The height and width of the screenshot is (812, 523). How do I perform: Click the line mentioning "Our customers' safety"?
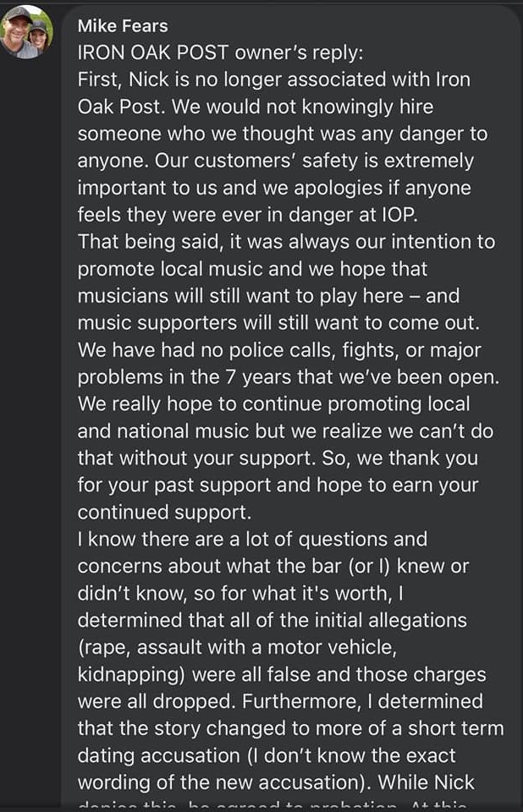click(x=276, y=161)
